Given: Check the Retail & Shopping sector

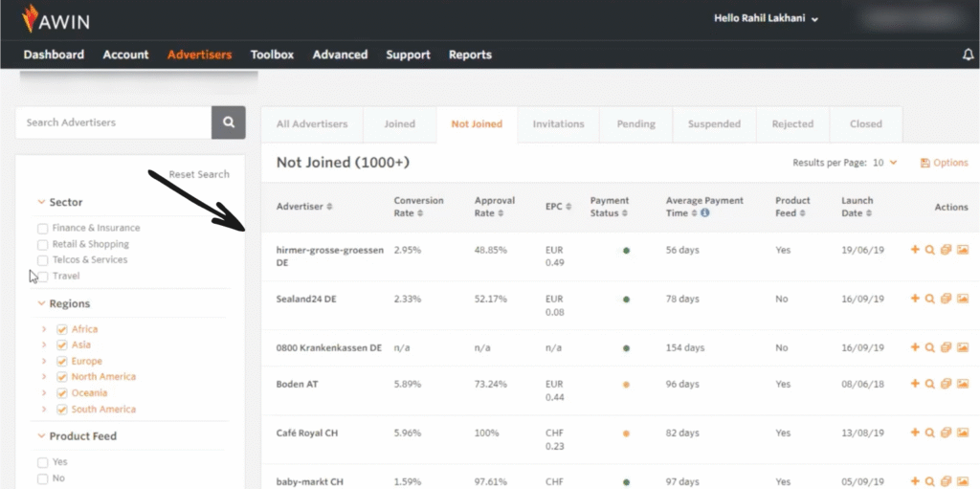Looking at the screenshot, I should point(42,245).
